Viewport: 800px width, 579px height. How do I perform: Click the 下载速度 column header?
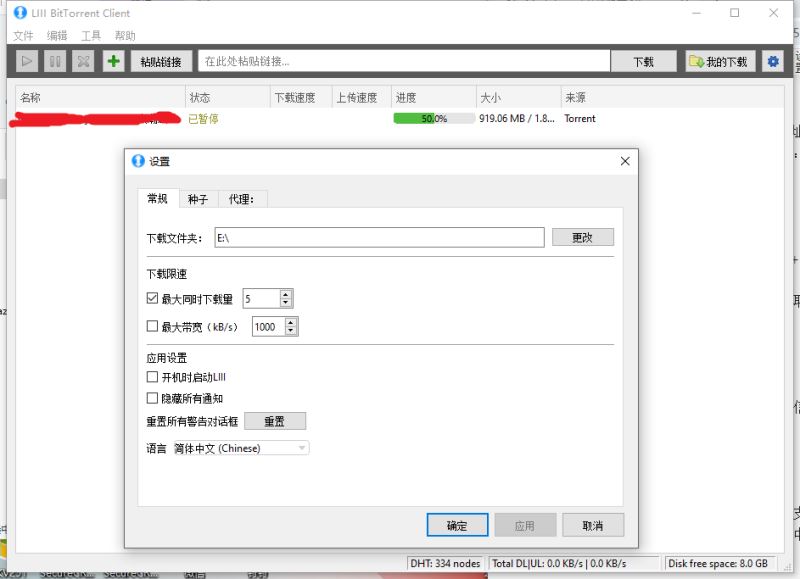point(301,97)
